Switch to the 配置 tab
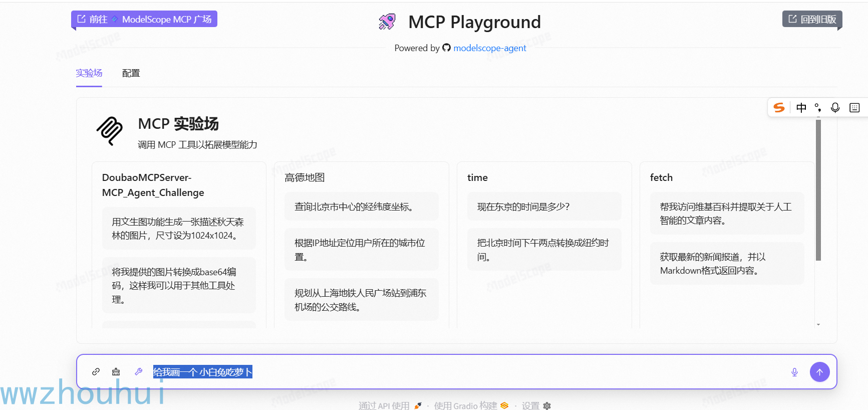This screenshot has height=410, width=868. pos(131,73)
